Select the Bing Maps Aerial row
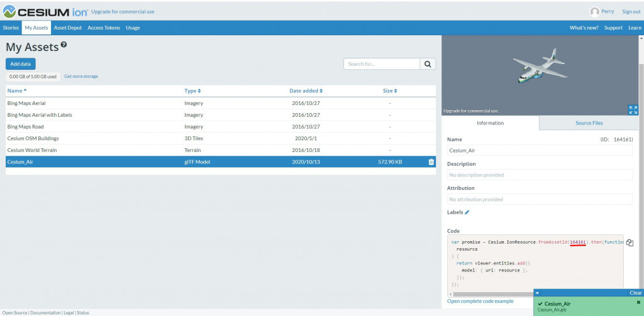This screenshot has height=316, width=644. [221, 104]
